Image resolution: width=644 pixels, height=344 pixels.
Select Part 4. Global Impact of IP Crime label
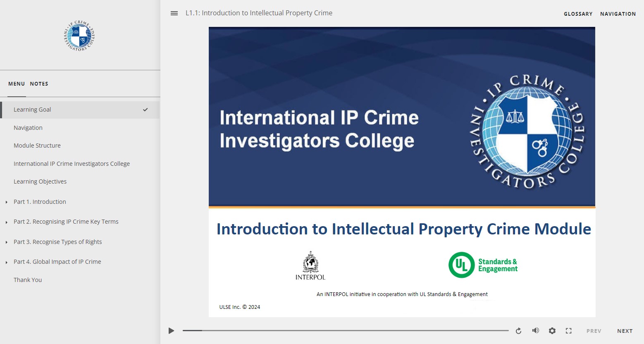point(57,262)
